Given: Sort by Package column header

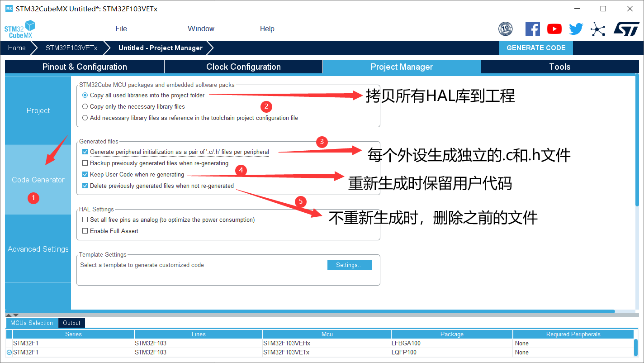Looking at the screenshot, I should [452, 334].
